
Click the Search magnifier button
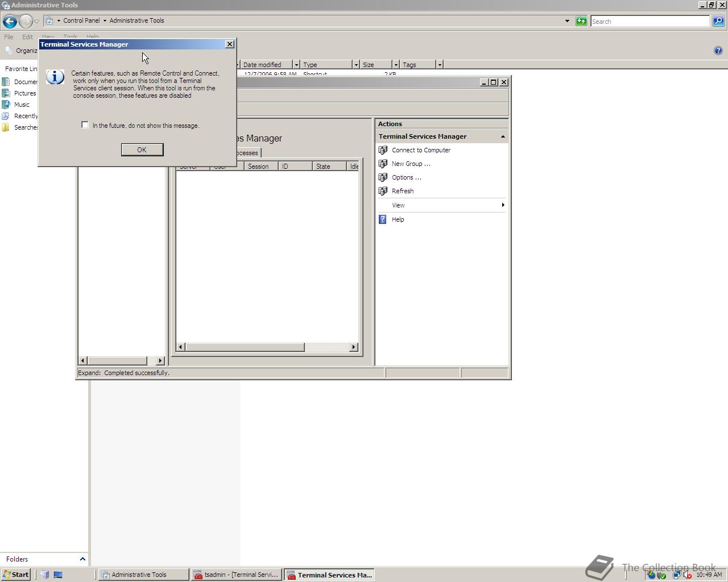pos(718,21)
